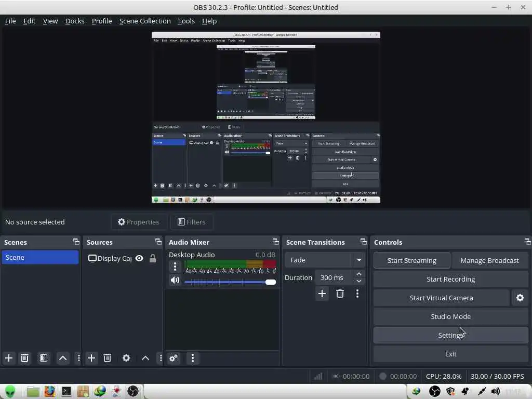Remove transition with trash icon
Image resolution: width=532 pixels, height=399 pixels.
pos(340,294)
